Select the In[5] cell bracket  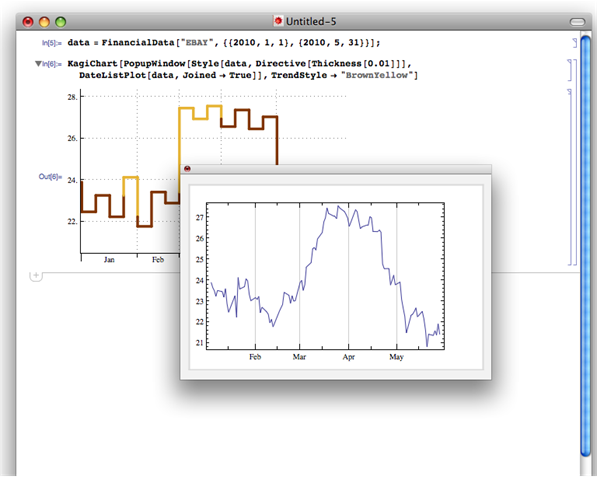tap(575, 43)
